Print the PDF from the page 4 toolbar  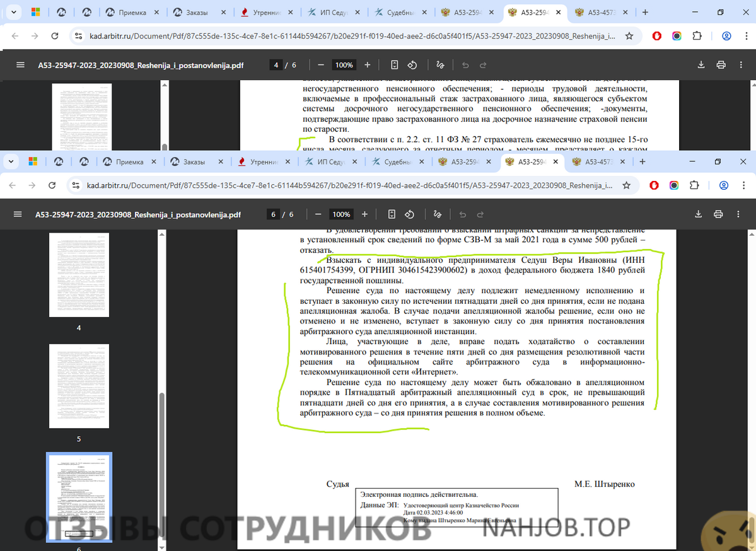tap(721, 65)
